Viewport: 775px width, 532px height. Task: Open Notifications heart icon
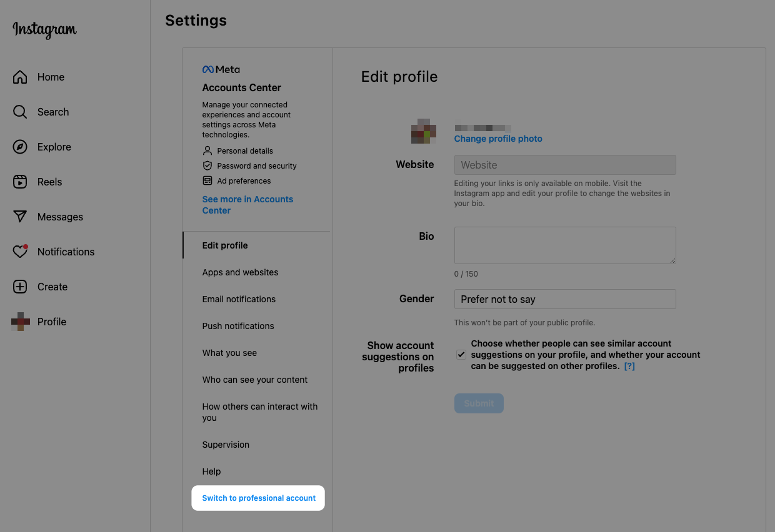(20, 252)
